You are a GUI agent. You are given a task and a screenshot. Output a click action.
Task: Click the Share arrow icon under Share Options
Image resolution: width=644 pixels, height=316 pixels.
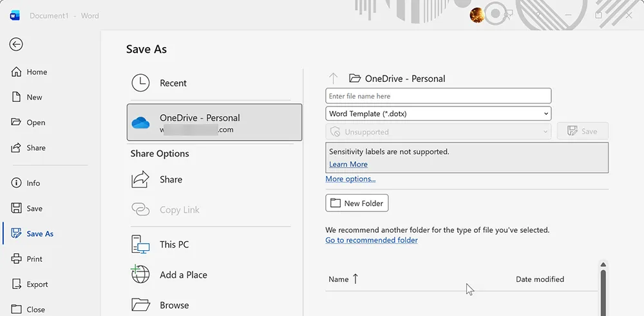coord(140,179)
